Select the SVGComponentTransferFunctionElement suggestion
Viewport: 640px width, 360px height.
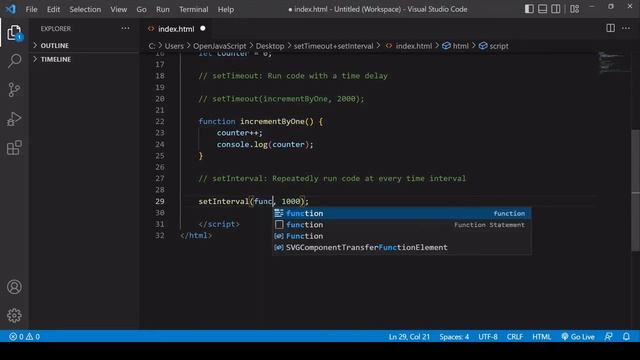coord(402,247)
